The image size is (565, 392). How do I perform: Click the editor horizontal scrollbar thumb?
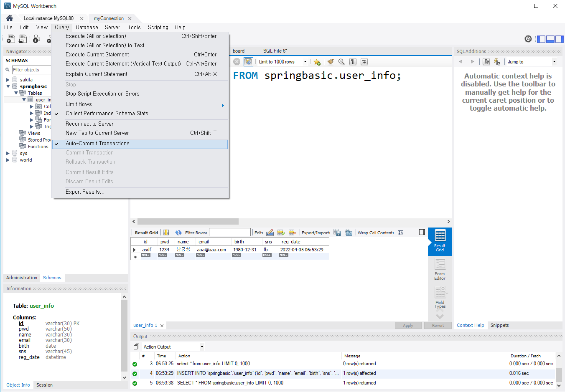pos(188,222)
